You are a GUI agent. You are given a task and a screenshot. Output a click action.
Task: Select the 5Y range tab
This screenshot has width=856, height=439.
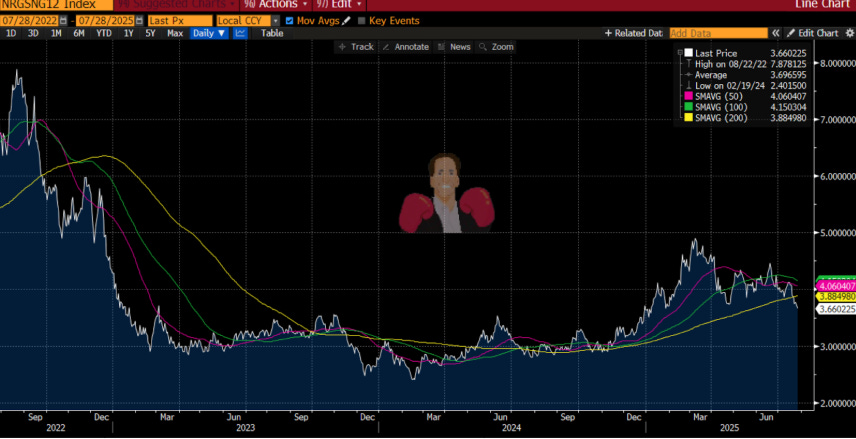pos(150,33)
